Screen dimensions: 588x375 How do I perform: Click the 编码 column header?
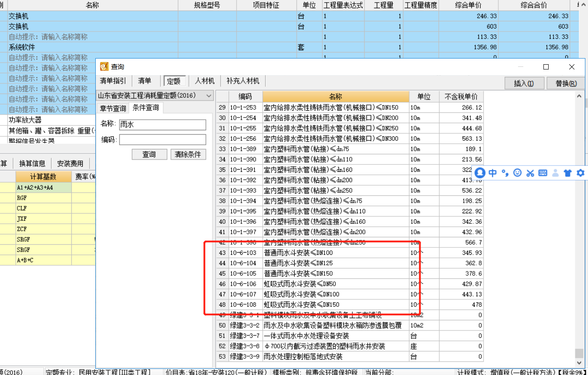[x=245, y=97]
